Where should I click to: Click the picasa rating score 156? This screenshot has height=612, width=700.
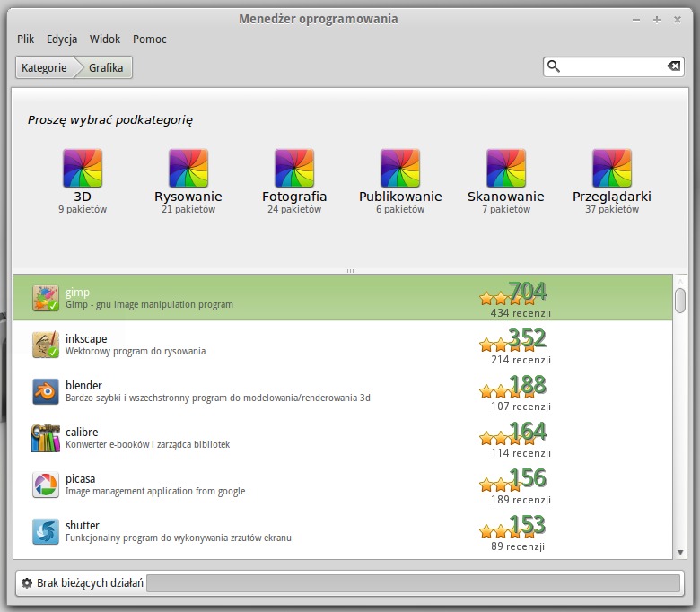[x=527, y=478]
